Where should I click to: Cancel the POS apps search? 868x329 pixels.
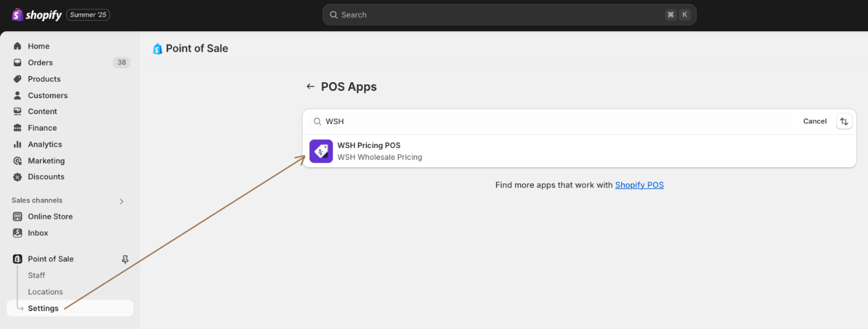coord(815,121)
